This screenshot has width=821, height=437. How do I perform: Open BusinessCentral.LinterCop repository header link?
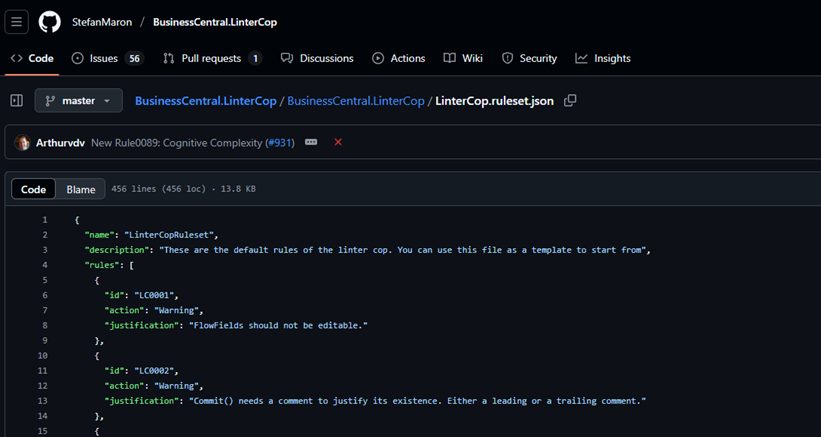(215, 22)
